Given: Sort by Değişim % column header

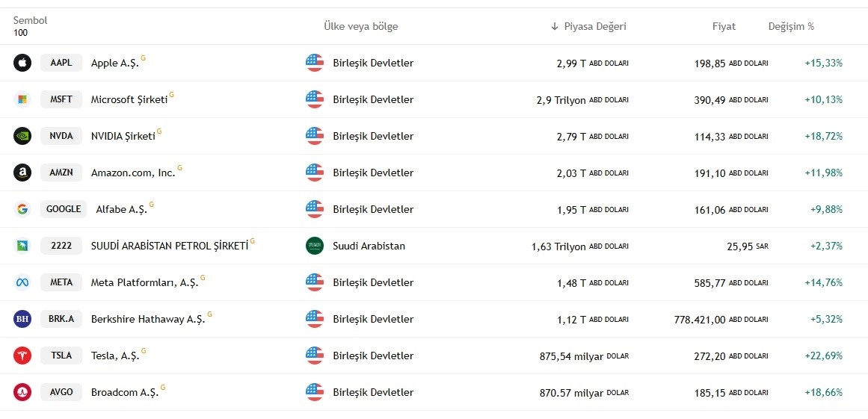Looking at the screenshot, I should coord(791,27).
